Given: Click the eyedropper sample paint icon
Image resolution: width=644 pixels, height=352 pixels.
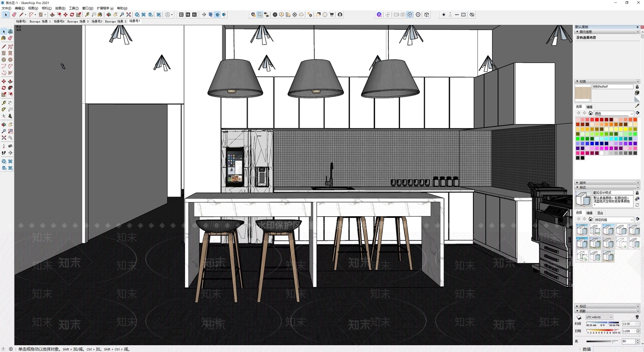Looking at the screenshot, I should [x=637, y=106].
